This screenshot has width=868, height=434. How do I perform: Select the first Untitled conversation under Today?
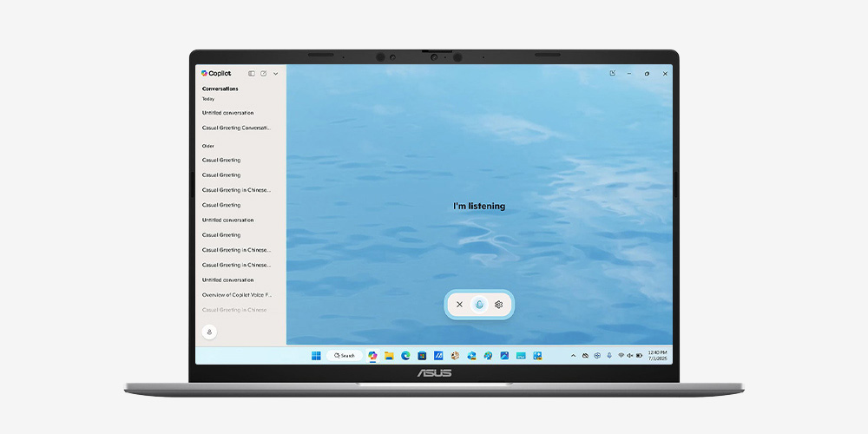[227, 113]
